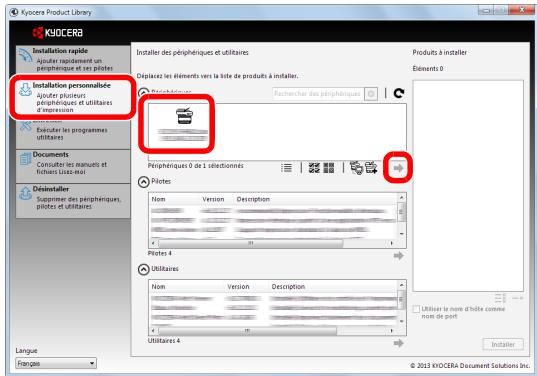537x376 pixels.
Task: Move selected Utilitaires to install list
Action: click(398, 343)
